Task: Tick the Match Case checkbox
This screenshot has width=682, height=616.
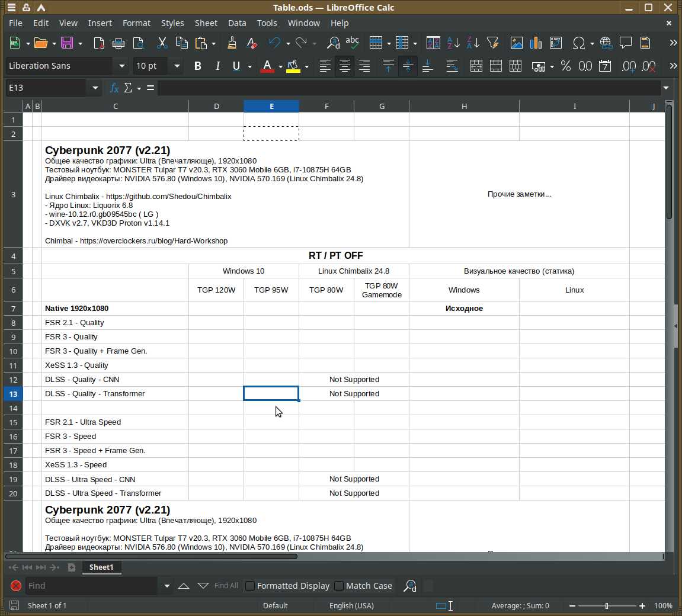Action: [339, 586]
